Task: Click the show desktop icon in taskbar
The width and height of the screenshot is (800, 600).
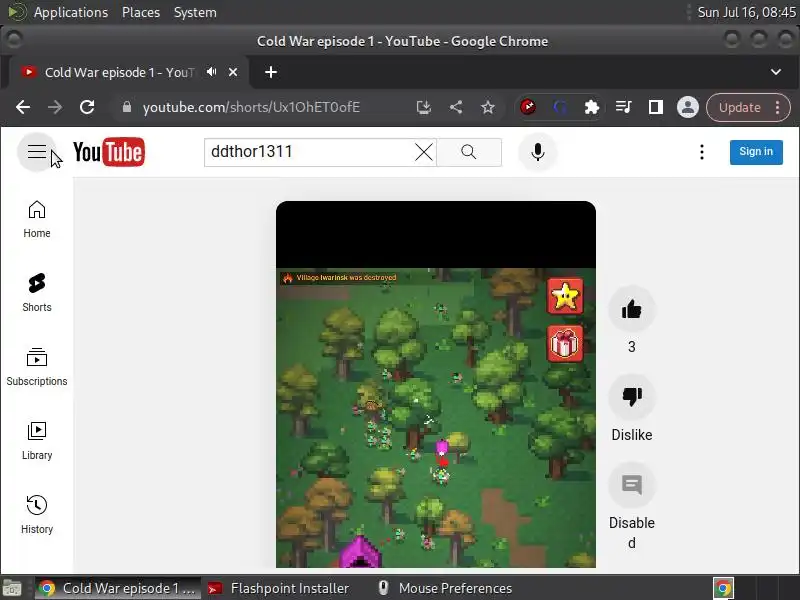Action: click(12, 588)
